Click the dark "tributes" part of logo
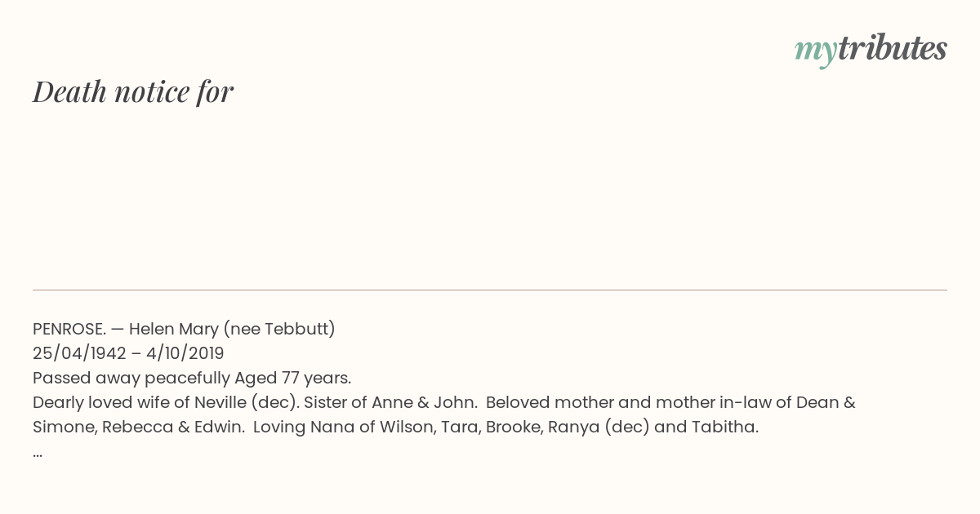Viewport: 980px width, 514px height. 893,49
